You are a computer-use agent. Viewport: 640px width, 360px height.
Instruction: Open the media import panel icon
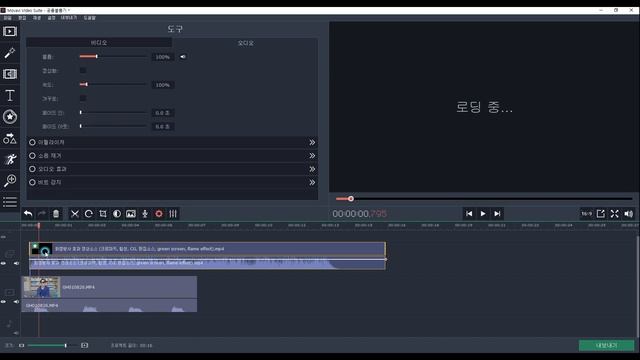click(x=10, y=31)
